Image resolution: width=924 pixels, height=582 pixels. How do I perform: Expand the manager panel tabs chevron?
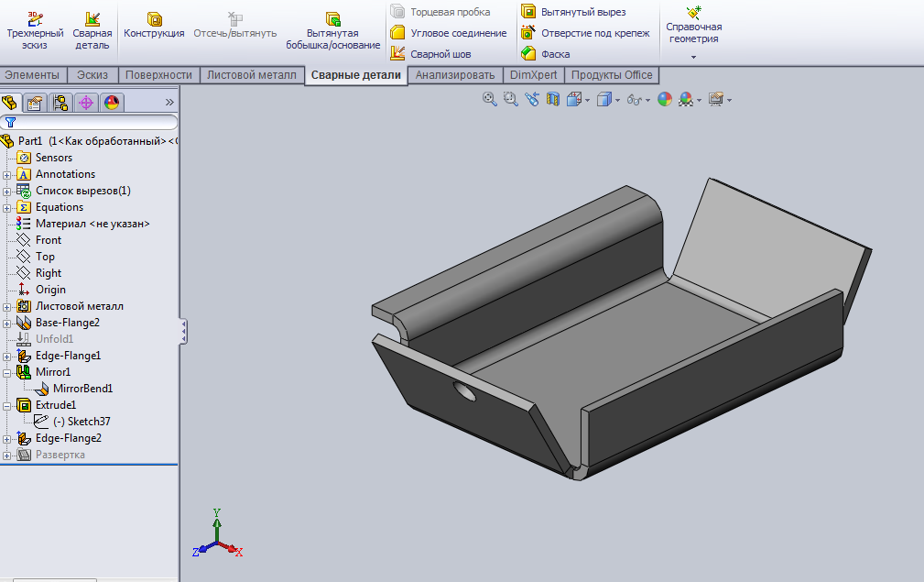[x=169, y=102]
